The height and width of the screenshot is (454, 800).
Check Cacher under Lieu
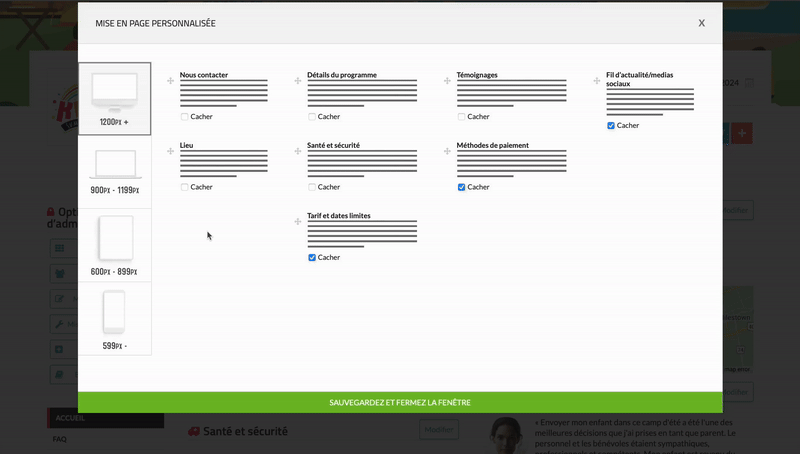(185, 187)
